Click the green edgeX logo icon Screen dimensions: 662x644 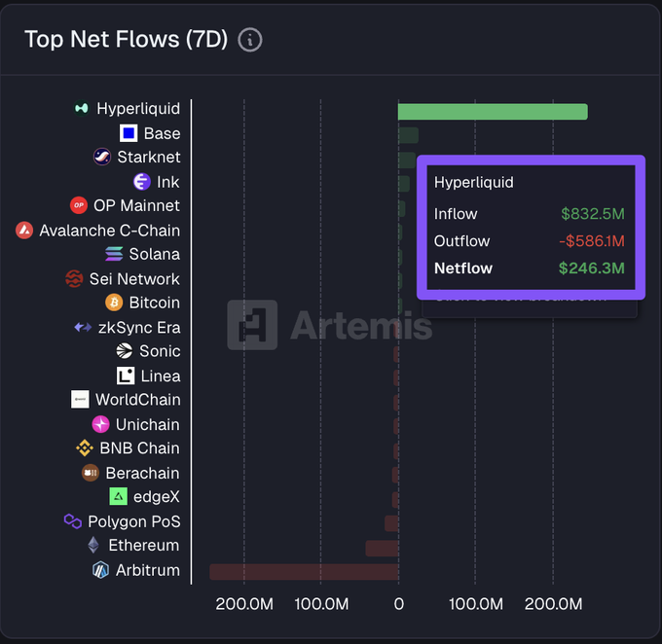(x=118, y=497)
